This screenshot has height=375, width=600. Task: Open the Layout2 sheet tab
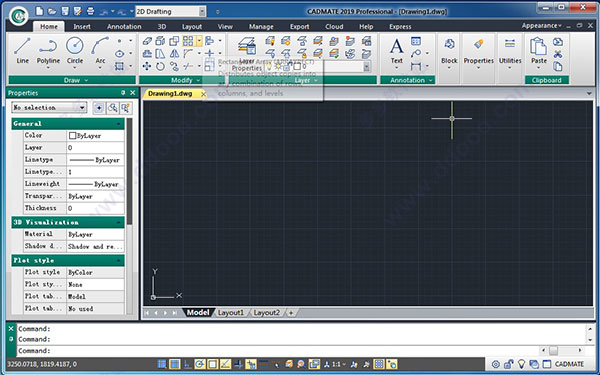[267, 313]
